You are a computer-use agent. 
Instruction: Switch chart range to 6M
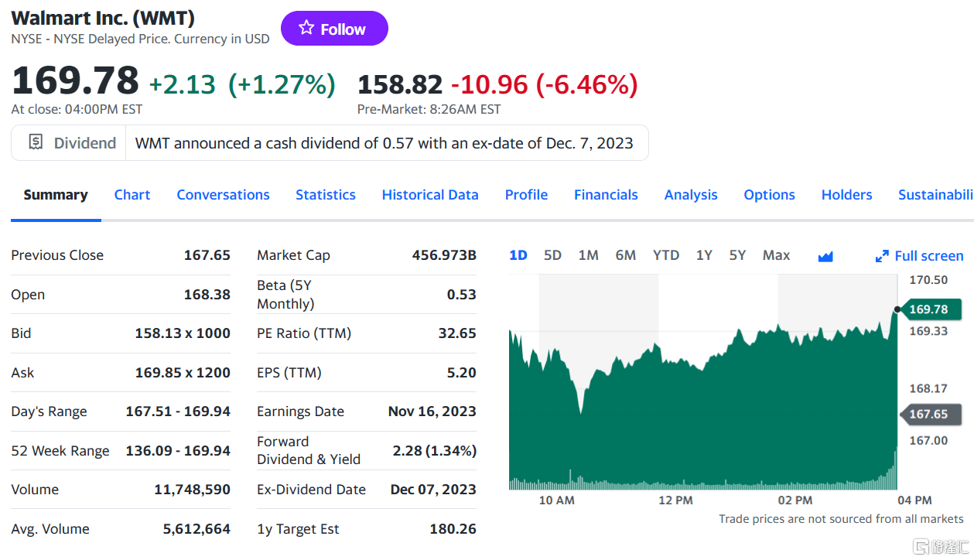[626, 255]
